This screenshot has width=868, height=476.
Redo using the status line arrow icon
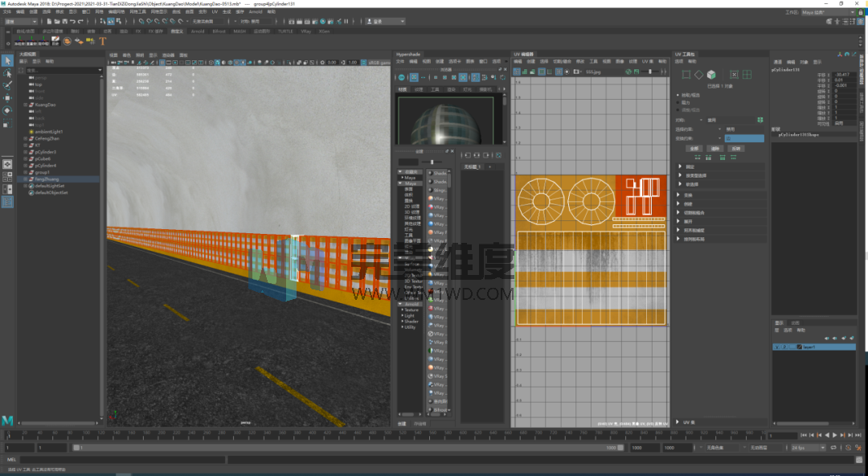click(x=80, y=22)
